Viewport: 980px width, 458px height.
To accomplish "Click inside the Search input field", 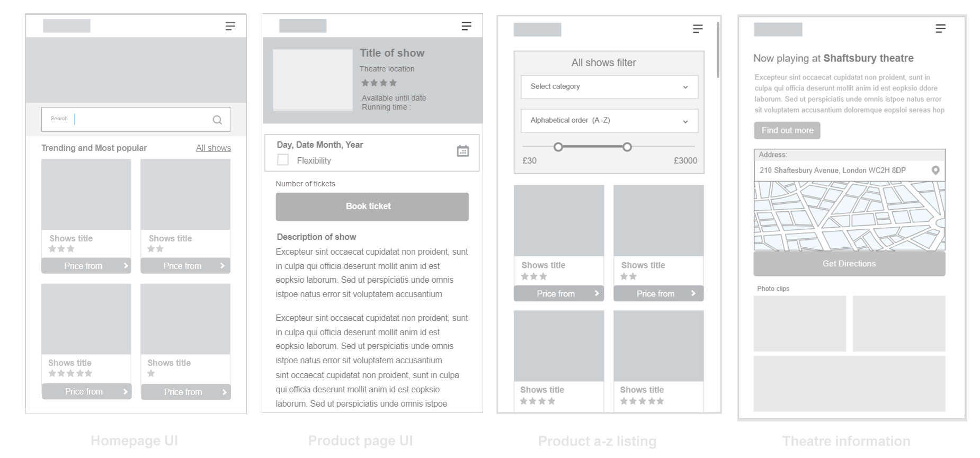I will pos(138,119).
